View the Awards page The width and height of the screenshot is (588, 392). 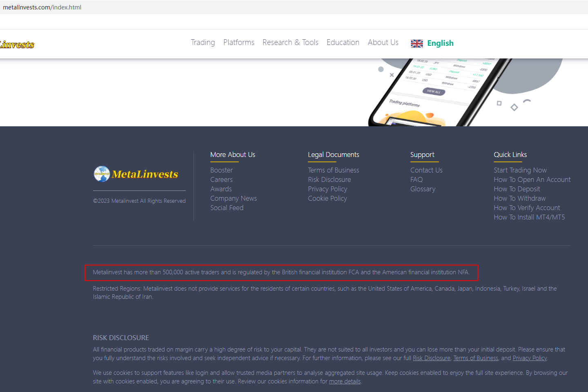point(221,189)
